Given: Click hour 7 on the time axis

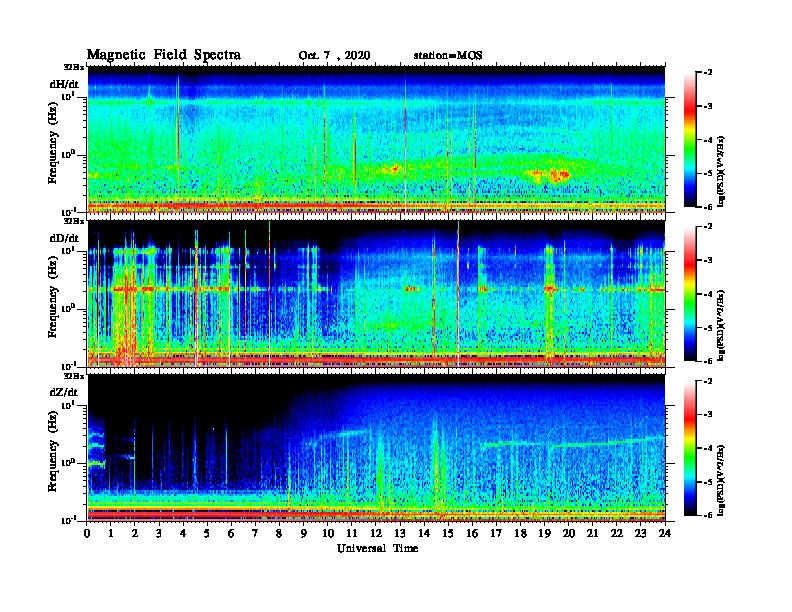Looking at the screenshot, I should [x=256, y=533].
